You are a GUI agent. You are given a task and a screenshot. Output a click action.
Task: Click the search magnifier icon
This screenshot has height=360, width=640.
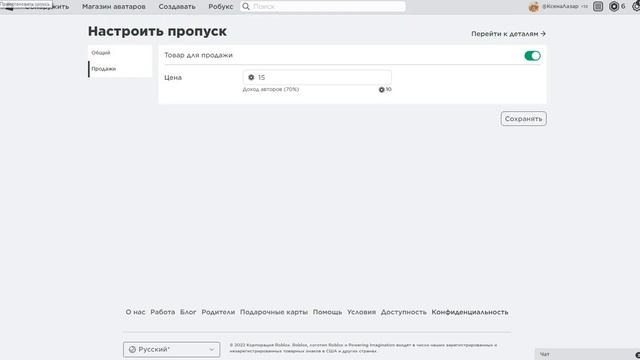(x=246, y=7)
